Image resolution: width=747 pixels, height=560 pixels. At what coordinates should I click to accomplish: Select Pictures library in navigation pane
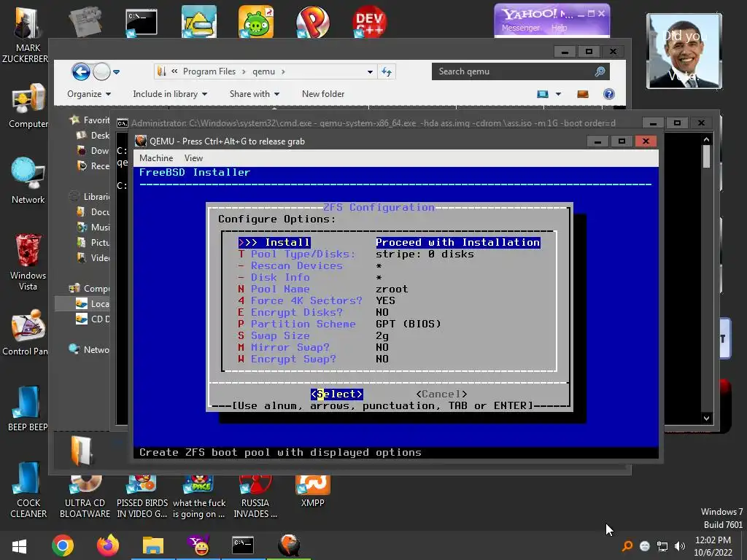pos(93,242)
